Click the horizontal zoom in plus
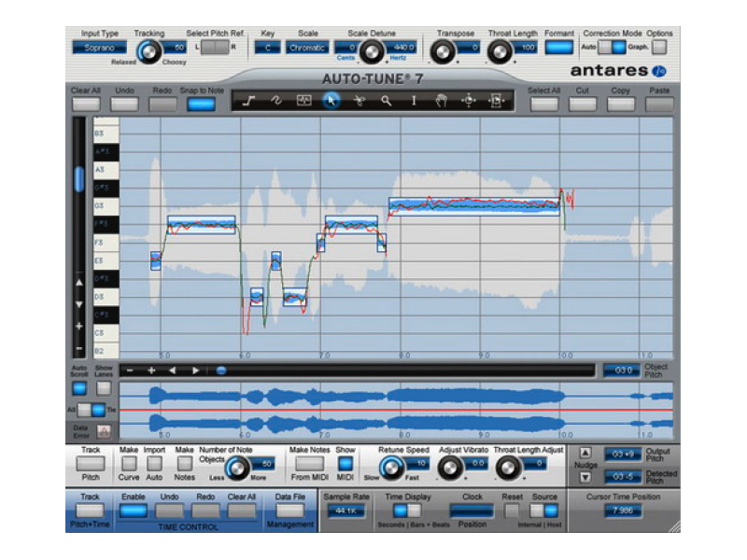Screen dimensions: 747x560 151,371
